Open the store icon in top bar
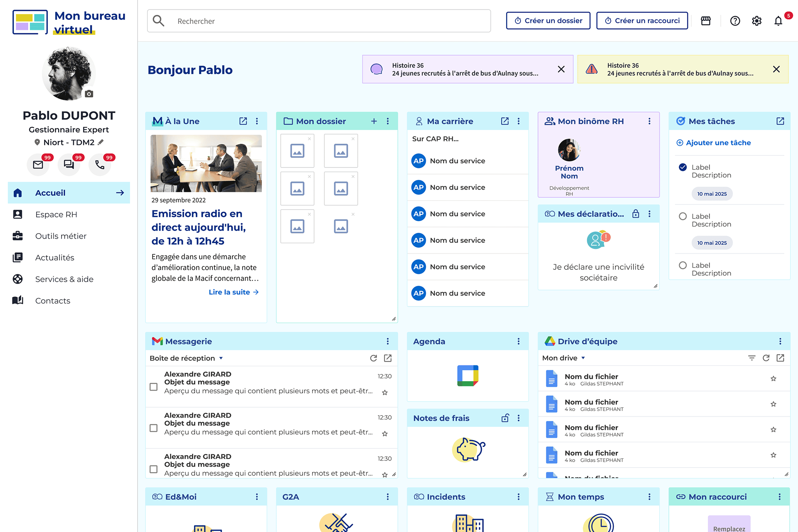 pos(706,21)
